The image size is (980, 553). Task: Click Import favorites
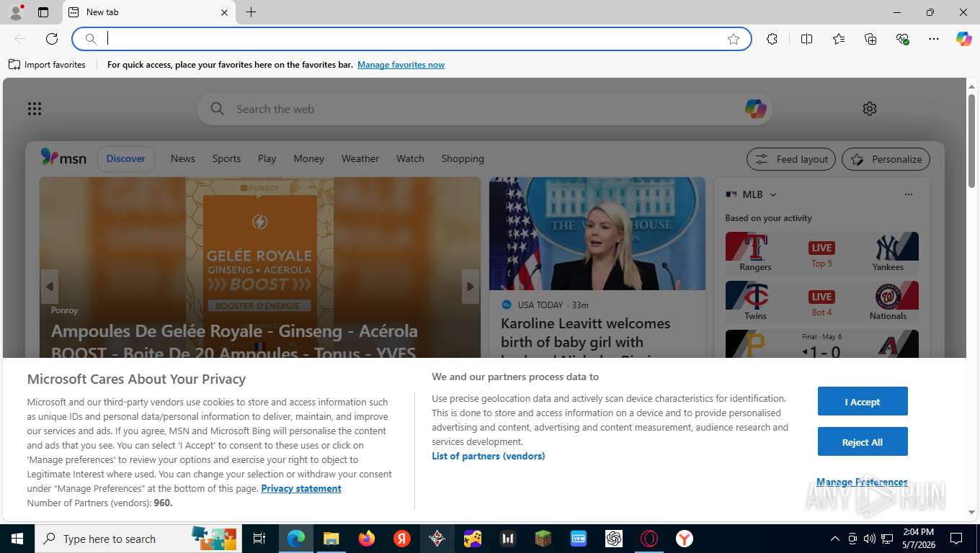[x=47, y=65]
